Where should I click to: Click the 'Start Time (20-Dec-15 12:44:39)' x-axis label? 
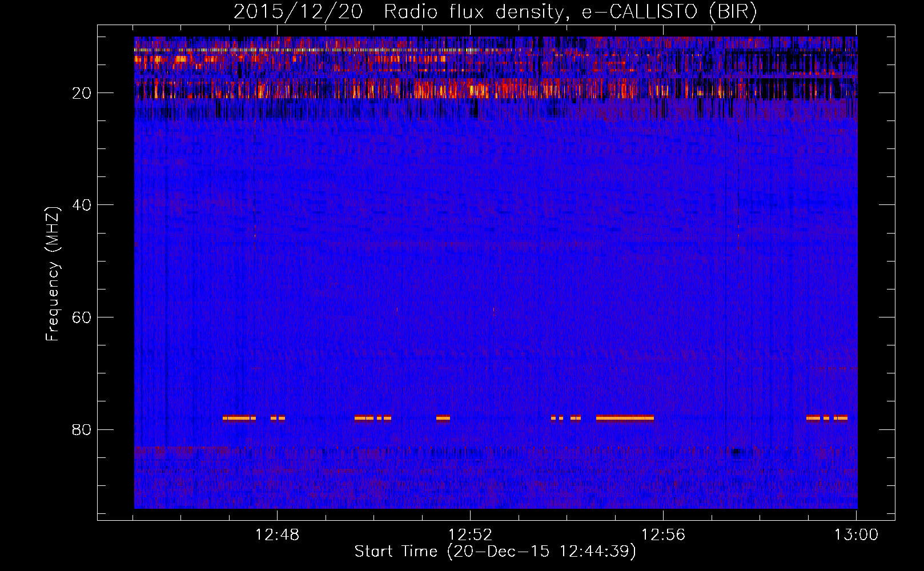pos(495,552)
